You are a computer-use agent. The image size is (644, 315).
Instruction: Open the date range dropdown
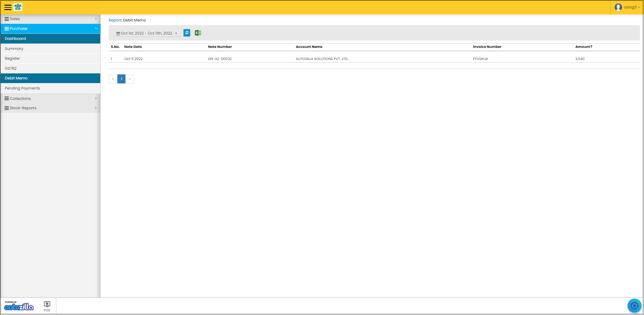(147, 33)
